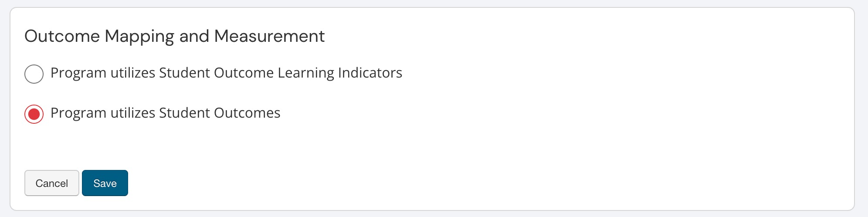
Task: Enable the Learning Indicators measurement option
Action: pyautogui.click(x=34, y=74)
